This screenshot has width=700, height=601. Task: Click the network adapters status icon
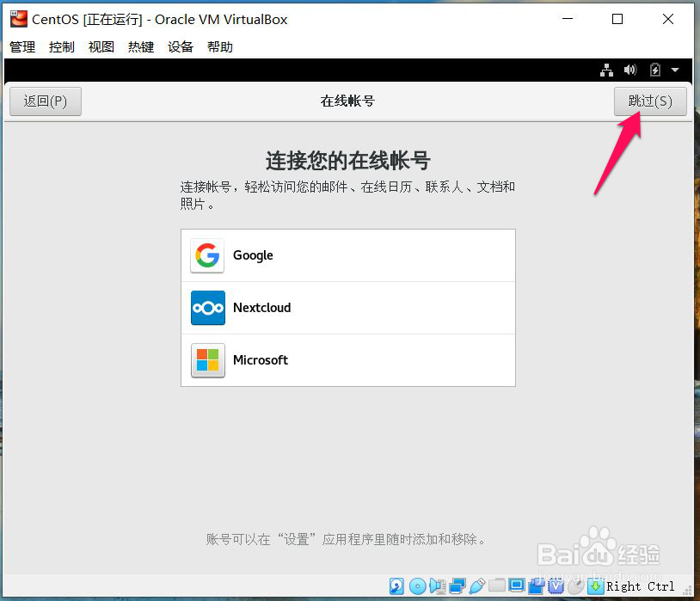click(x=457, y=586)
